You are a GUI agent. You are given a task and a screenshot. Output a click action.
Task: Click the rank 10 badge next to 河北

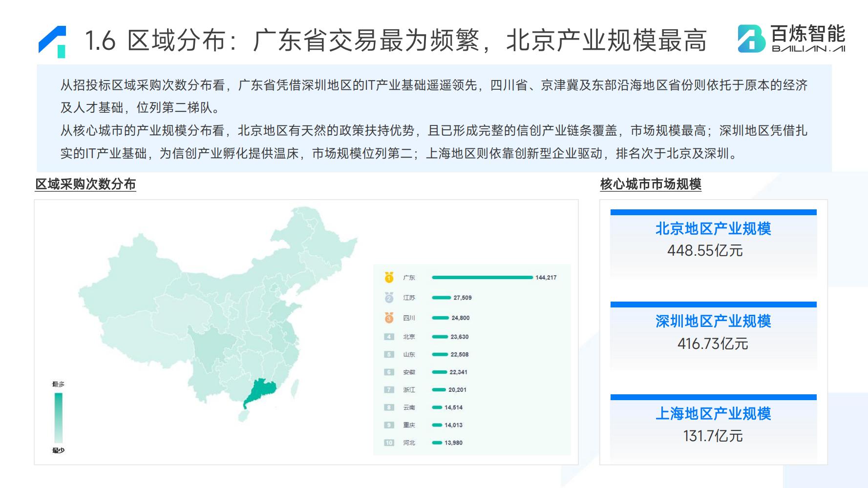point(389,443)
